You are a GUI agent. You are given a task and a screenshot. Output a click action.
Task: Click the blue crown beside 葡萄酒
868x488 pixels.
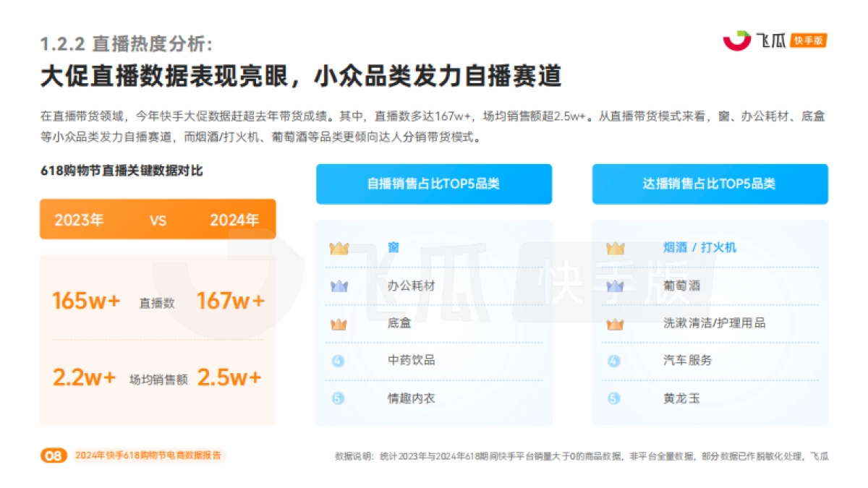(614, 285)
